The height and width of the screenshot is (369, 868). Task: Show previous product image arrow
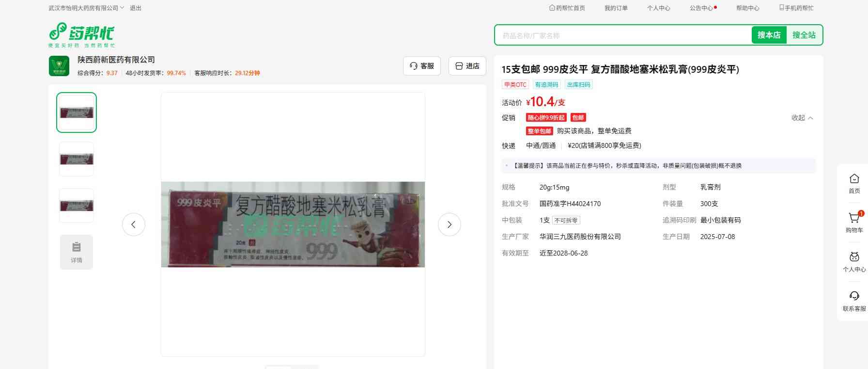pyautogui.click(x=134, y=225)
